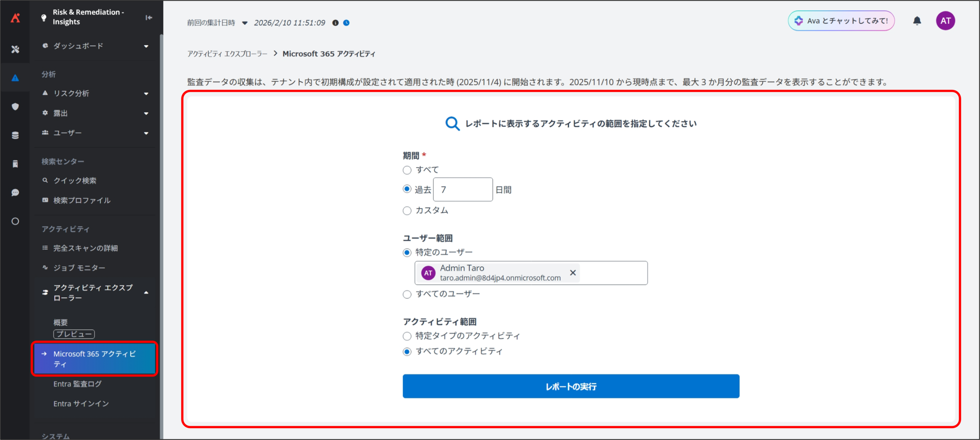Click the info icon beside aggregation time

335,23
